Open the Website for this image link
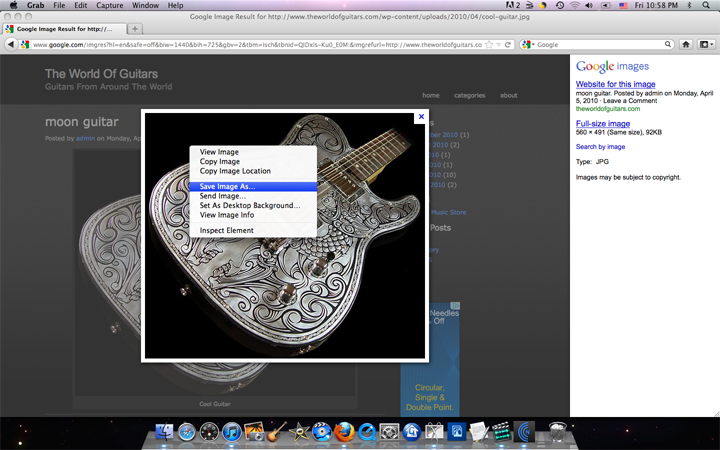This screenshot has height=450, width=720. coord(615,85)
